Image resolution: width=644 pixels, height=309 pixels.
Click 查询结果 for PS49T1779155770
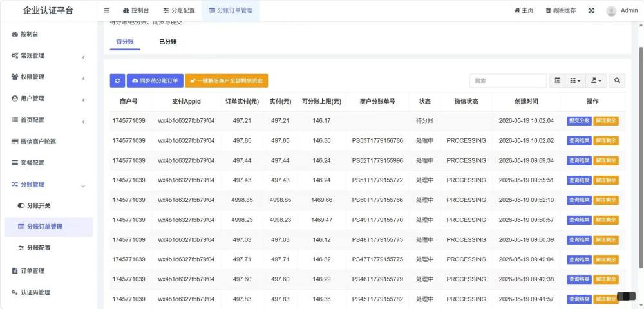pos(579,220)
